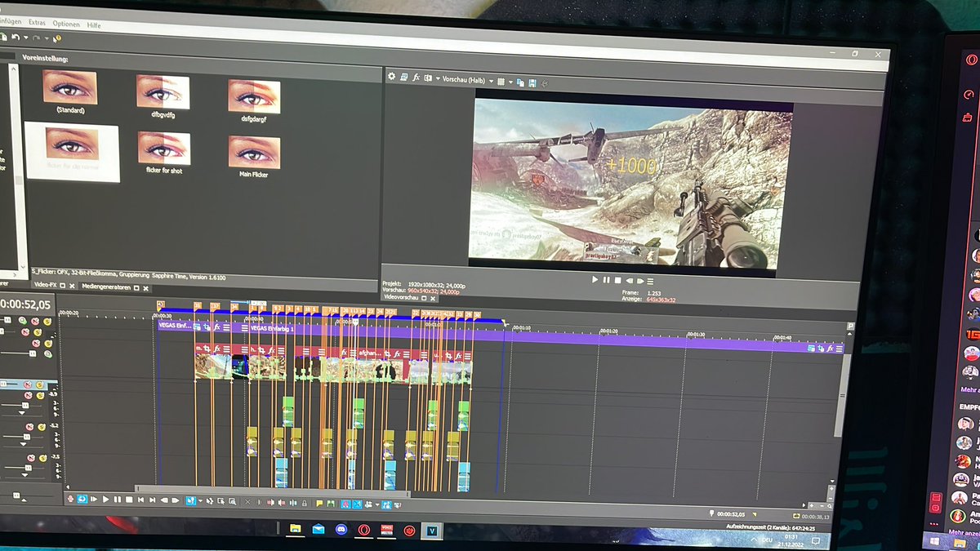
Task: Insert marker using yellow marker icon
Action: pos(319,504)
